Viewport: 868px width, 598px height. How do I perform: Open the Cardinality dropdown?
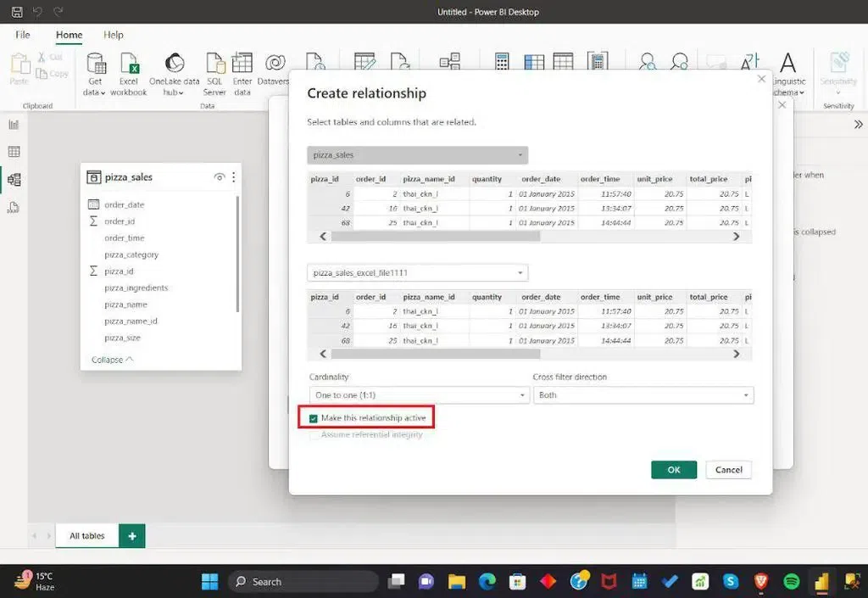419,395
